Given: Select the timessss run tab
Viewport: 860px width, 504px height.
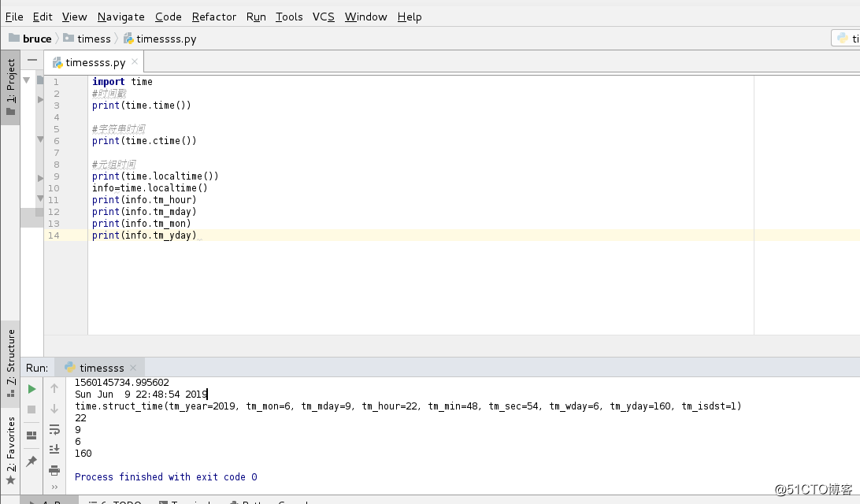Looking at the screenshot, I should 102,368.
